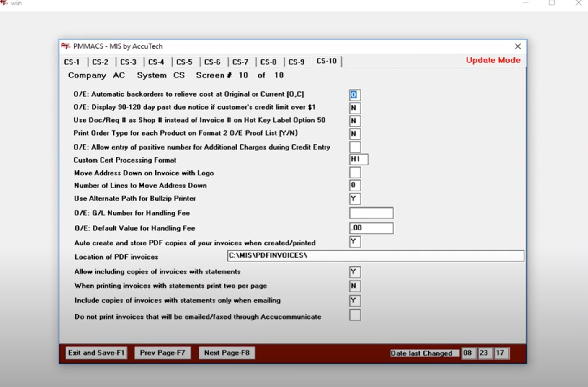
Task: Select the Doc/Req # as Shop # field
Action: (355, 121)
